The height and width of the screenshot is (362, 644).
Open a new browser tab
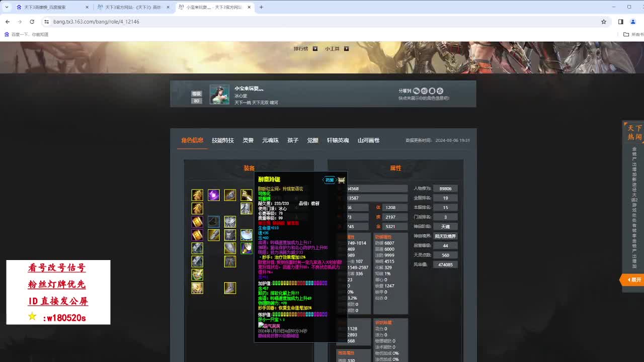(261, 7)
